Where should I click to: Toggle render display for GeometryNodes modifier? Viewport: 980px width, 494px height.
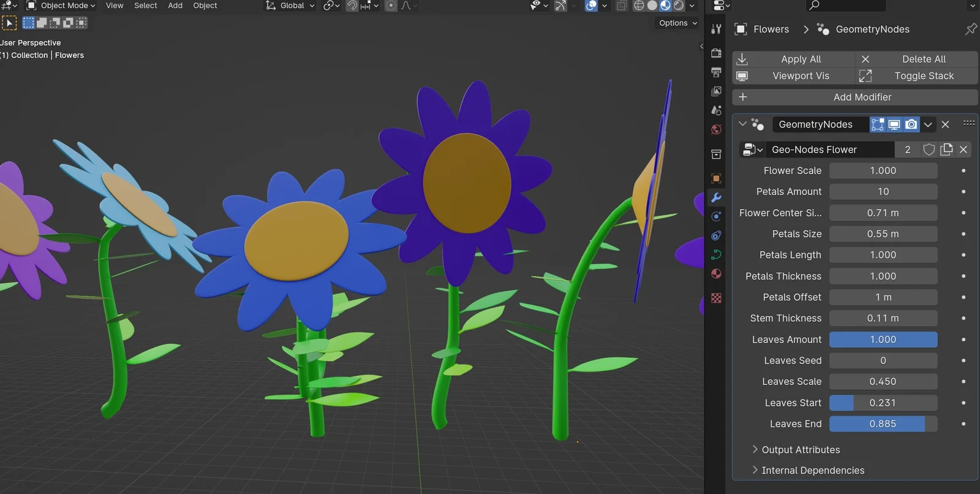click(x=911, y=124)
